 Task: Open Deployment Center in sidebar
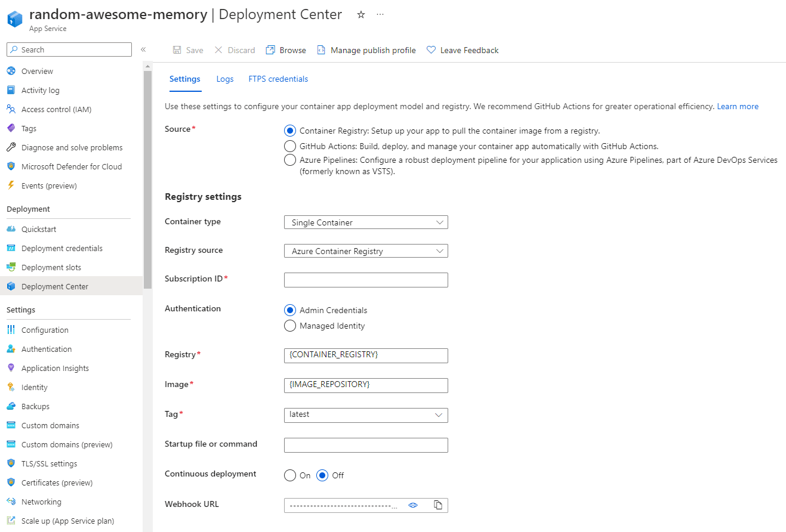coord(72,286)
